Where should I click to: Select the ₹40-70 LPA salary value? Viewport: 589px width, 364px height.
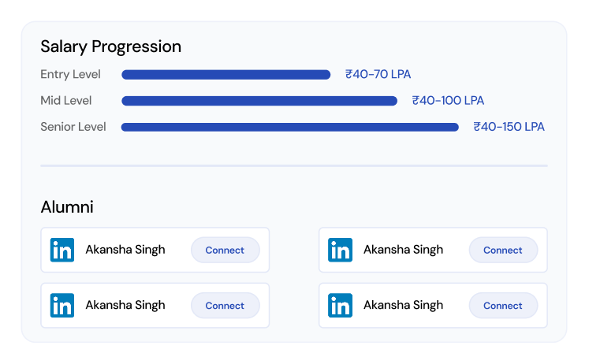tap(378, 75)
